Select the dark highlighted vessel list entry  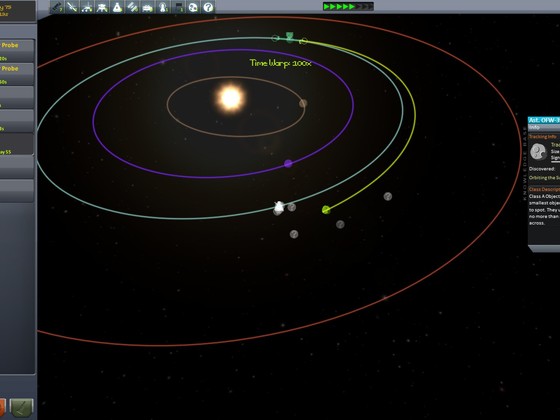[17, 144]
